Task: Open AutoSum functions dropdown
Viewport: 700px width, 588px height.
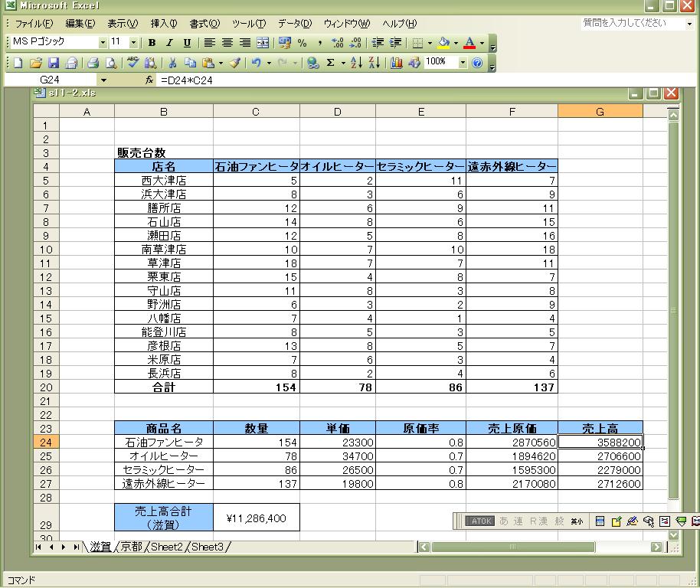Action: pos(343,64)
